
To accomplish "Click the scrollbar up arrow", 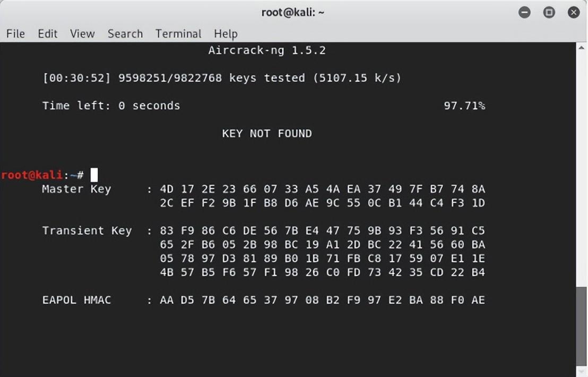I will pyautogui.click(x=581, y=48).
